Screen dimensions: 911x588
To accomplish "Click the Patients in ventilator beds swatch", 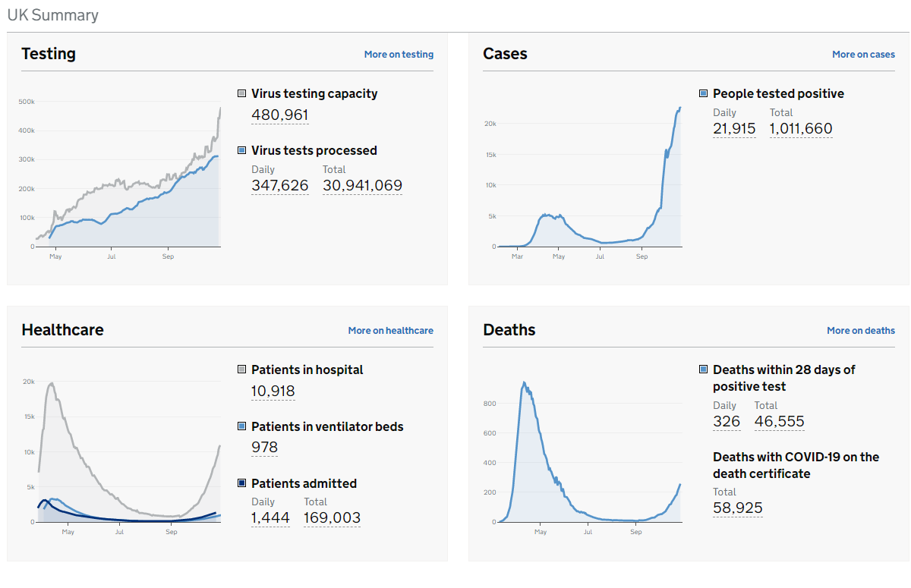I will (x=242, y=426).
